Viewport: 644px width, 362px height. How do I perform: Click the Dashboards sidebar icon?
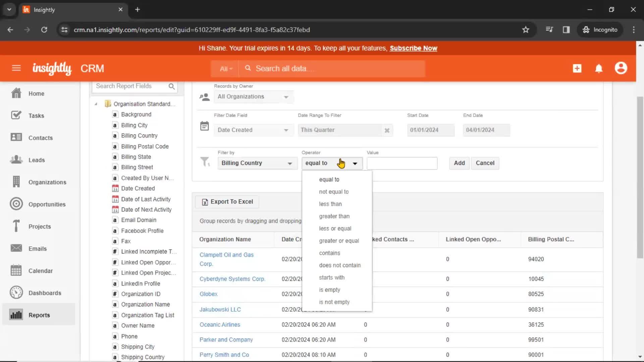(16, 293)
